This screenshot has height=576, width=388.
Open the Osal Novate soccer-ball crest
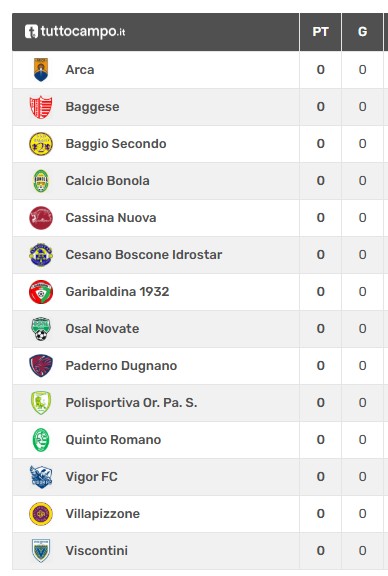click(41, 329)
